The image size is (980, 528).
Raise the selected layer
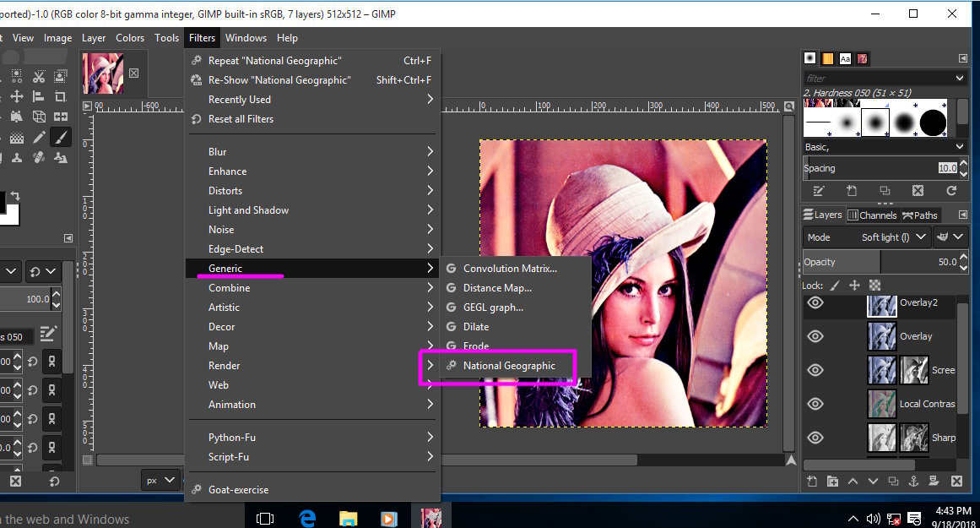tap(853, 481)
